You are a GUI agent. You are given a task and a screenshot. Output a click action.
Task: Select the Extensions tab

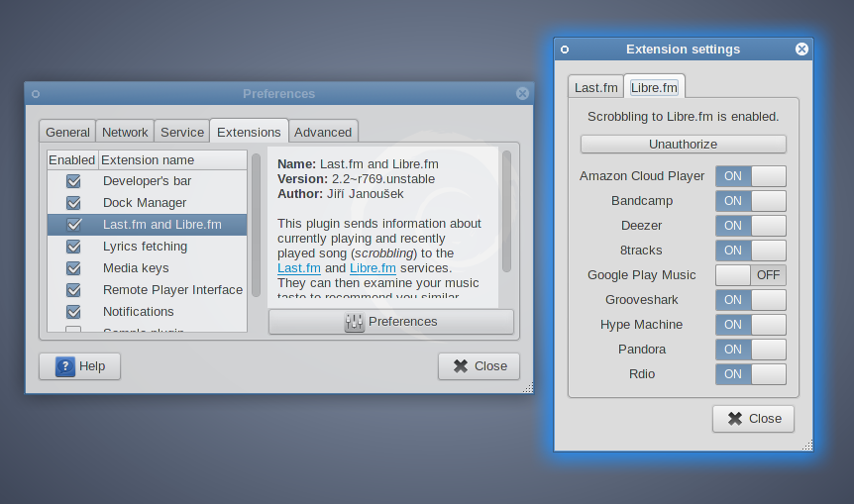pyautogui.click(x=249, y=132)
